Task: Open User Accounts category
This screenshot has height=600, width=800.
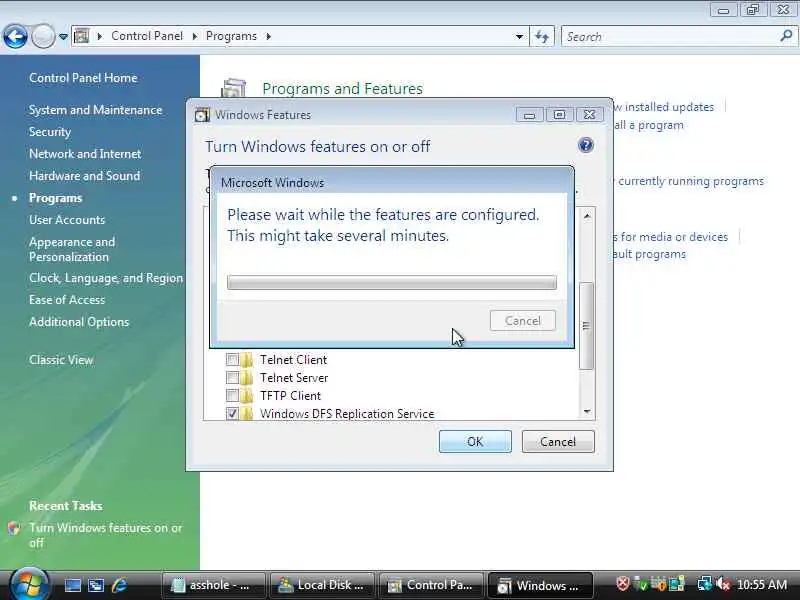Action: point(67,219)
